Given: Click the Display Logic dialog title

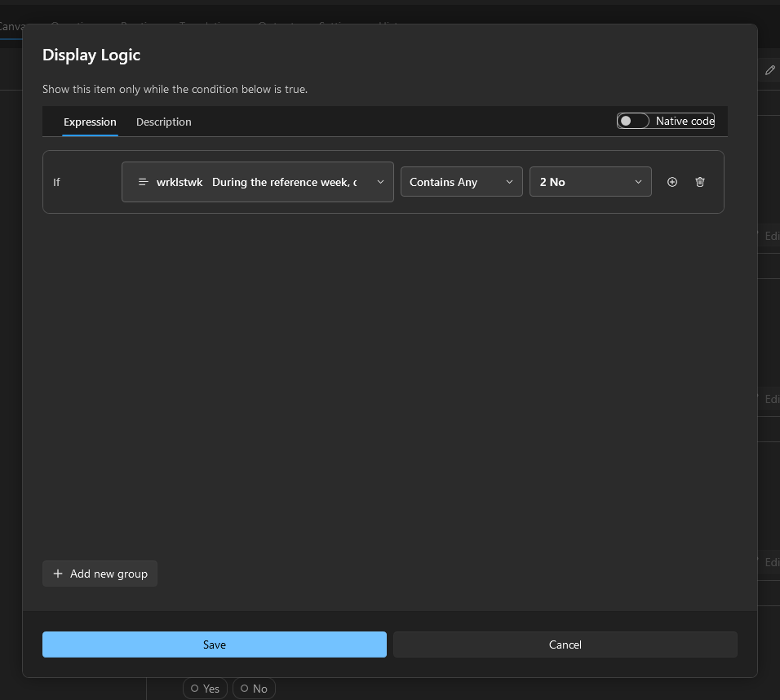Looking at the screenshot, I should [x=91, y=55].
